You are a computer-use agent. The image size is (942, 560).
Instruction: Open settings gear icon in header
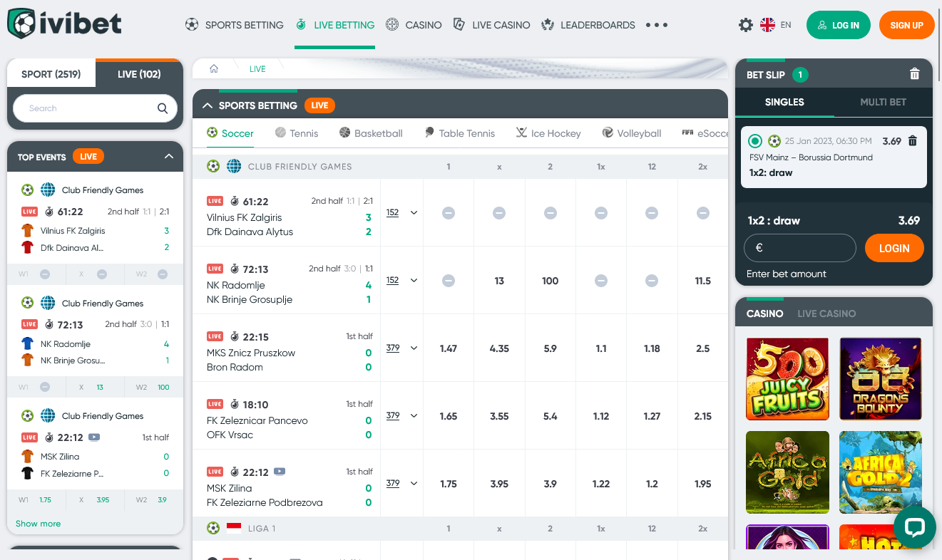click(x=746, y=25)
